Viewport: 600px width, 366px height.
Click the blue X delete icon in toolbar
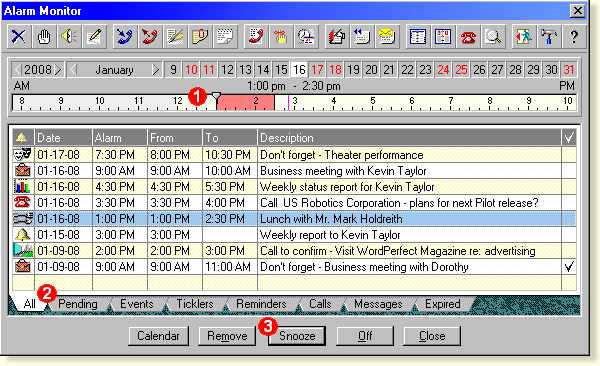pyautogui.click(x=19, y=37)
